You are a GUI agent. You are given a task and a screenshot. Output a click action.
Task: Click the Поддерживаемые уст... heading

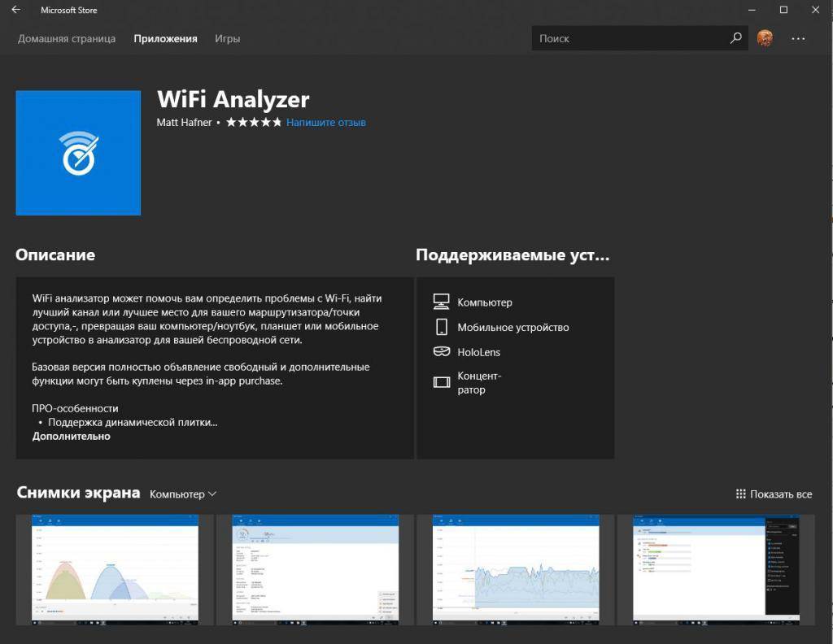[512, 255]
